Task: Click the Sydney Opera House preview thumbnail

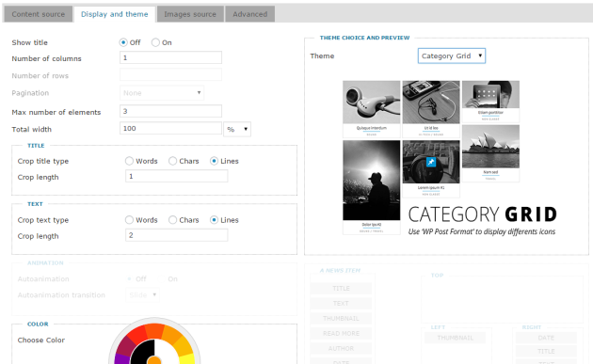Action: click(x=490, y=147)
